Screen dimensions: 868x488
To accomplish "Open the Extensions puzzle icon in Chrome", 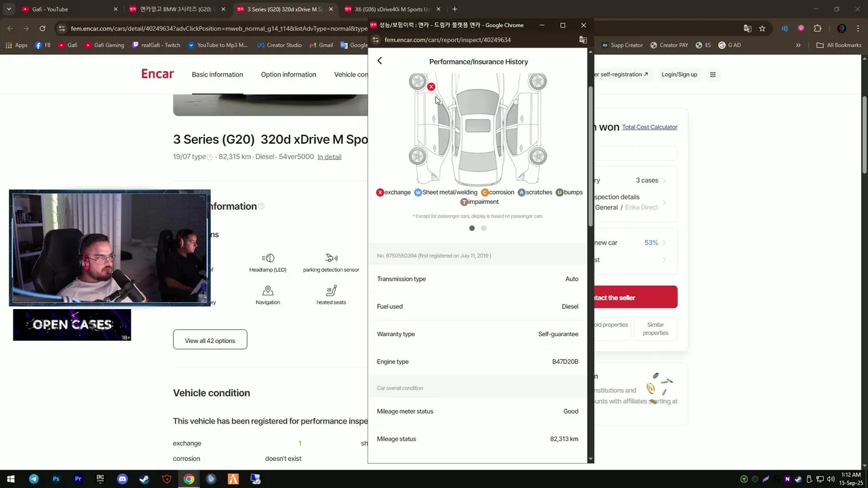I will click(x=817, y=28).
